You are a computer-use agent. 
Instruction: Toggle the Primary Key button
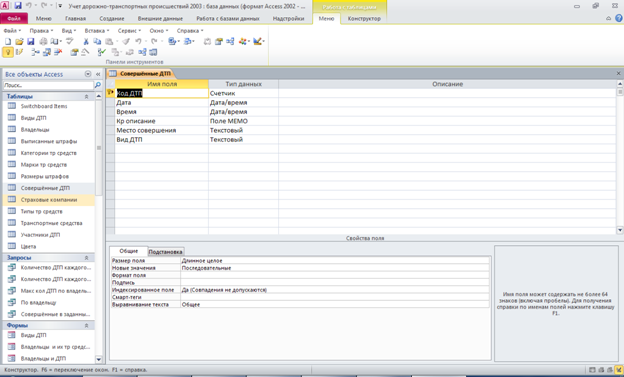point(8,52)
